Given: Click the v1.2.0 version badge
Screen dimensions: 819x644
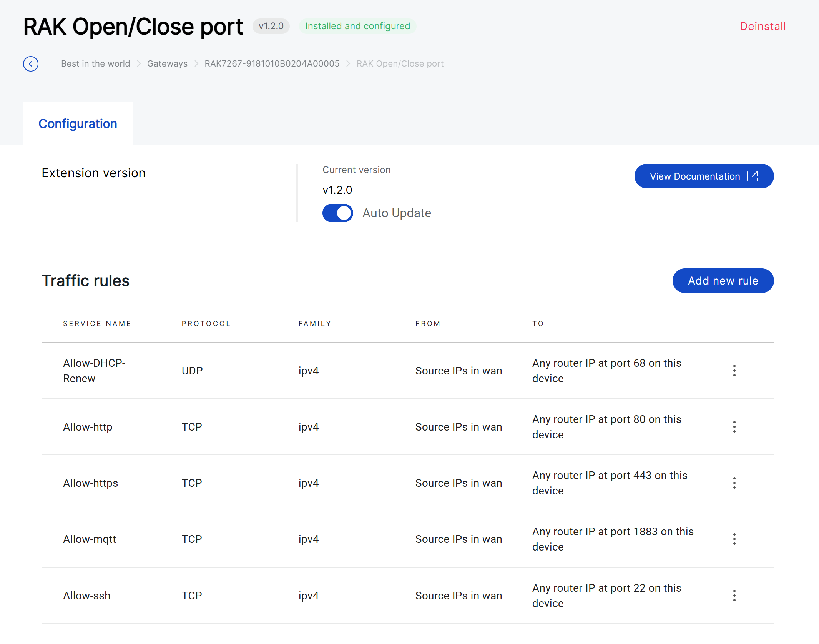Looking at the screenshot, I should pos(271,26).
